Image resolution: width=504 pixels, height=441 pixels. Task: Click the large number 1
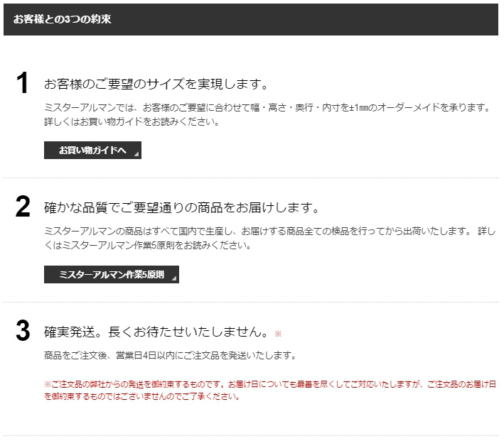coord(23,83)
